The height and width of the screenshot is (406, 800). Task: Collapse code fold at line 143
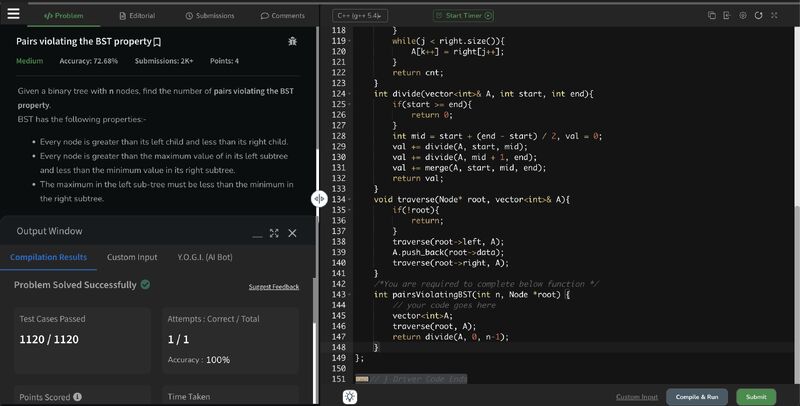(x=349, y=295)
